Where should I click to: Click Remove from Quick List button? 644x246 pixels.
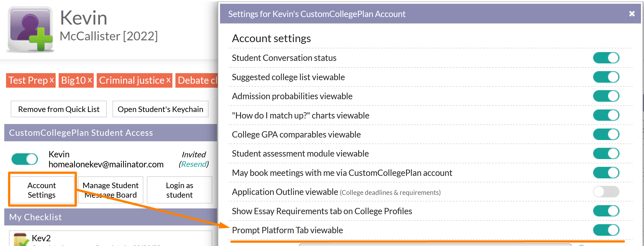(x=59, y=109)
